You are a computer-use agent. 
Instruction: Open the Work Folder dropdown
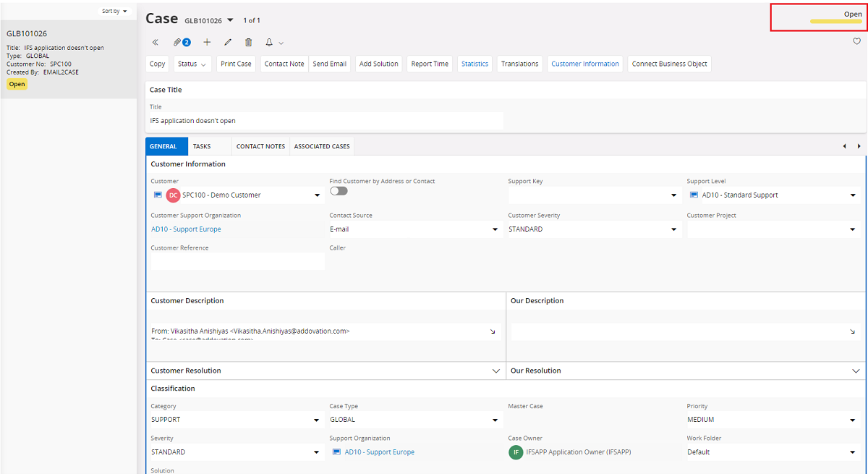click(x=853, y=452)
